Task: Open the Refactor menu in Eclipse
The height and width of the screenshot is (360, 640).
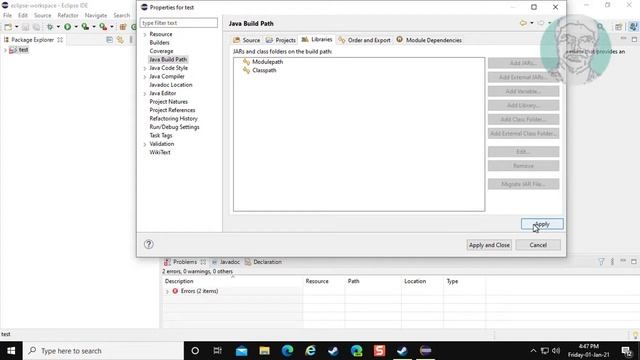Action: click(x=68, y=15)
